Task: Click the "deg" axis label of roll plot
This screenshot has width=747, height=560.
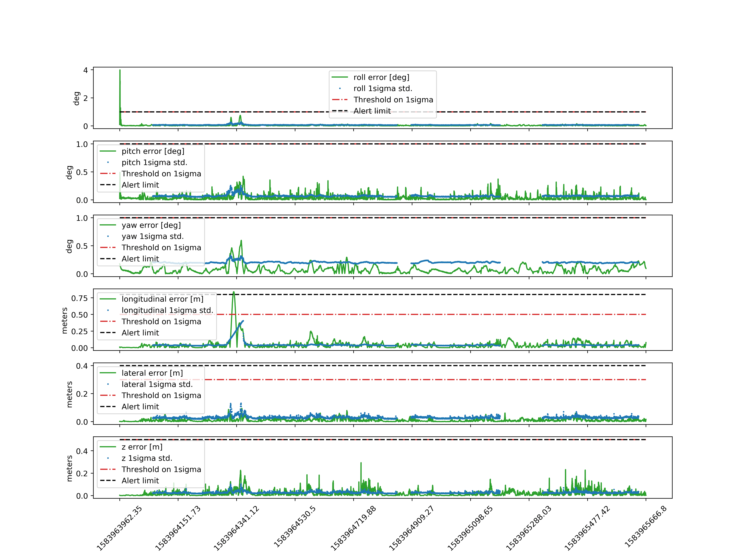Action: pyautogui.click(x=76, y=98)
